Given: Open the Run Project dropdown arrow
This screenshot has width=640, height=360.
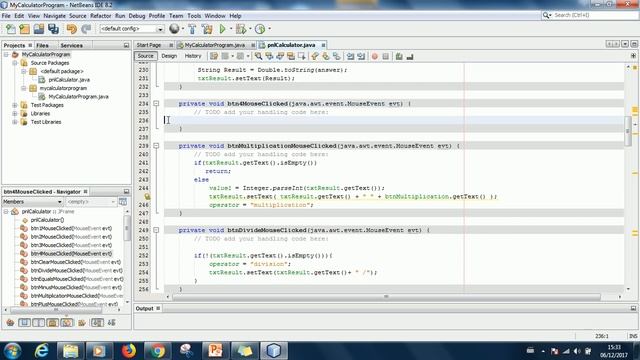Looking at the screenshot, I should 231,29.
